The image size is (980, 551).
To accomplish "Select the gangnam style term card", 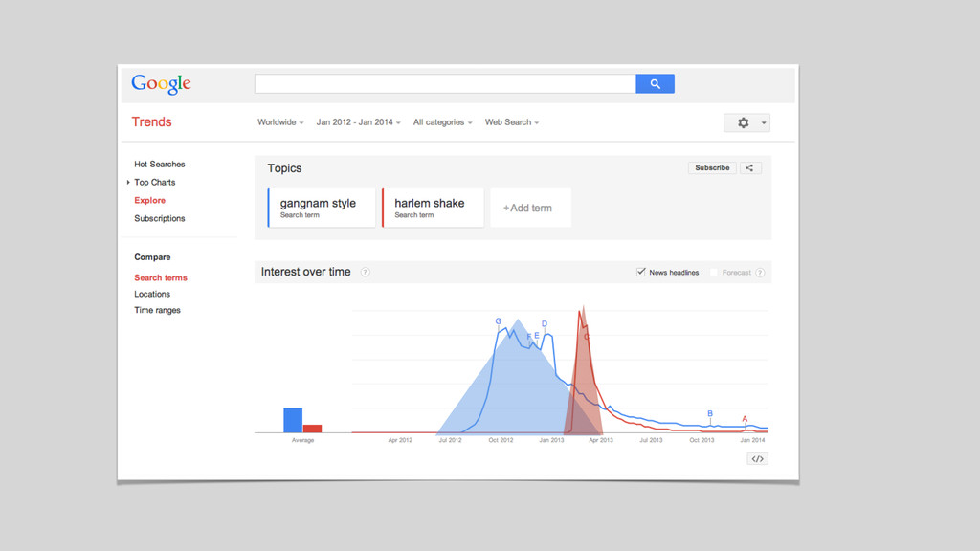I will click(x=322, y=208).
